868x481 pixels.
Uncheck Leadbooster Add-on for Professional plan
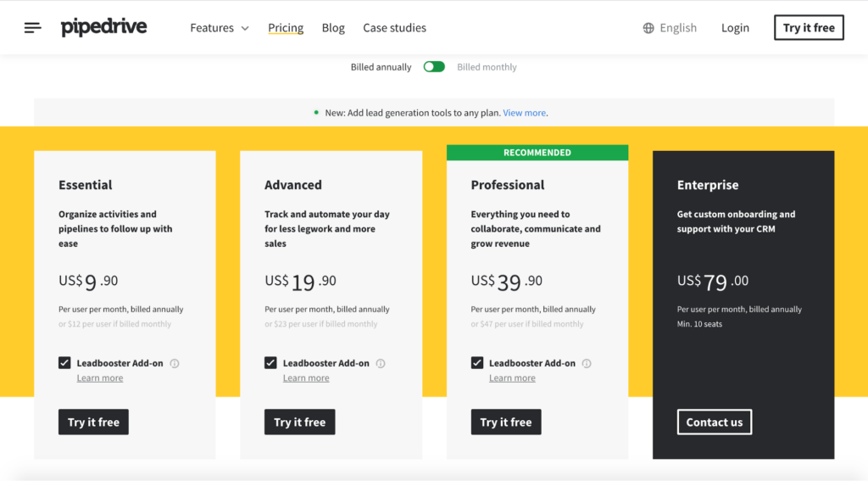(477, 363)
